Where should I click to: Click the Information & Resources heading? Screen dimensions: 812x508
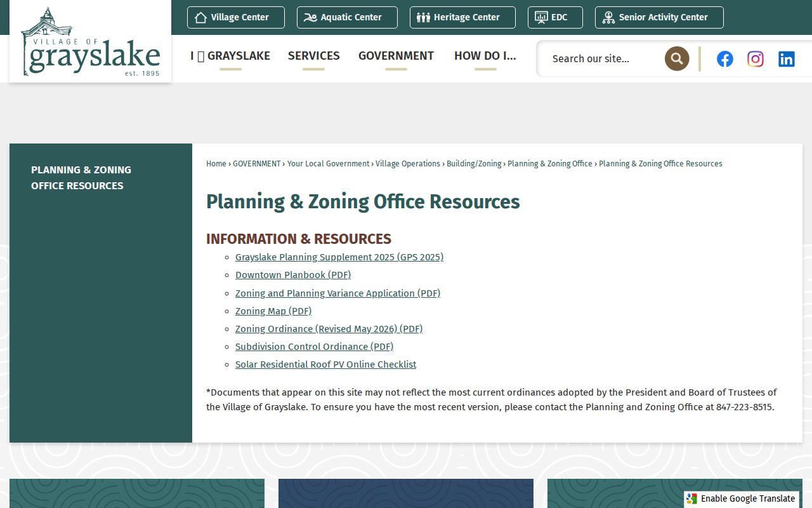[299, 239]
